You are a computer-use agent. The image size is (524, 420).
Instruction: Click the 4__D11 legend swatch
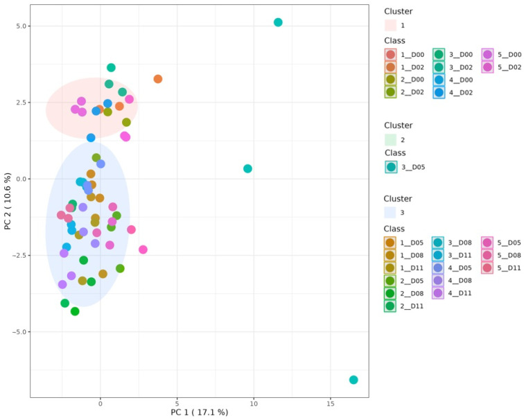coord(438,293)
